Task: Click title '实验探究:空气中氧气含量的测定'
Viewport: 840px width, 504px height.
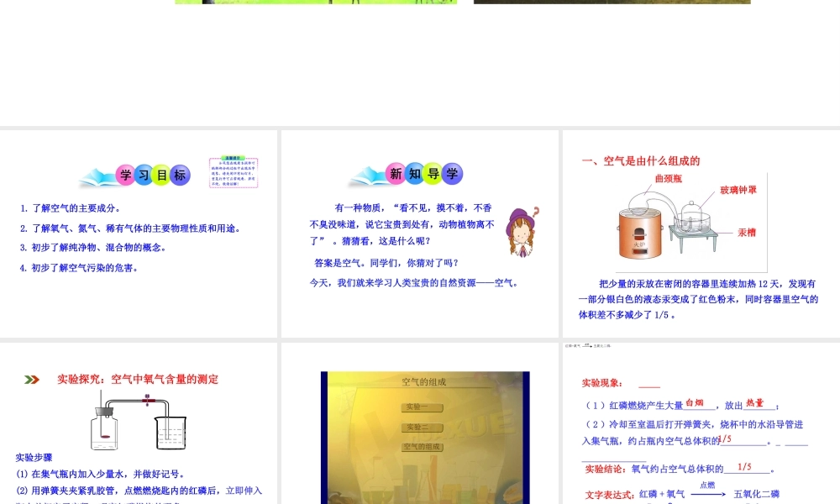Action: (138, 380)
